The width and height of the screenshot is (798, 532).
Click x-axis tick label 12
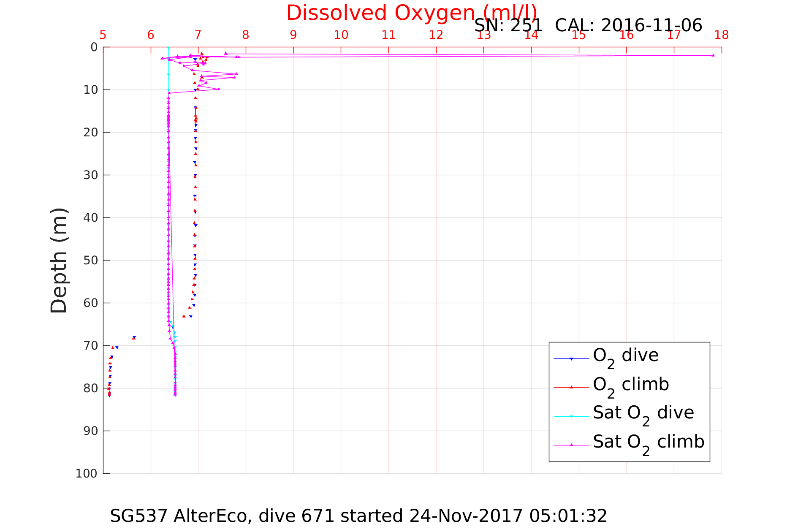coord(436,35)
